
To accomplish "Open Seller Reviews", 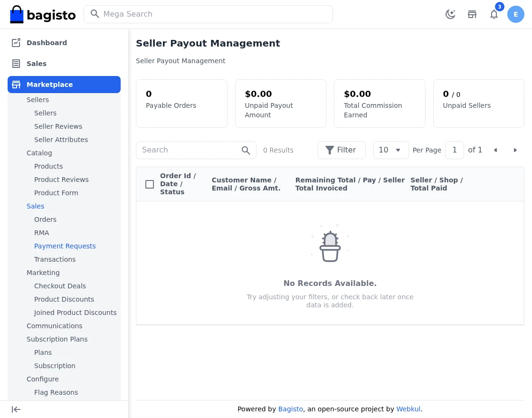I will point(58,126).
